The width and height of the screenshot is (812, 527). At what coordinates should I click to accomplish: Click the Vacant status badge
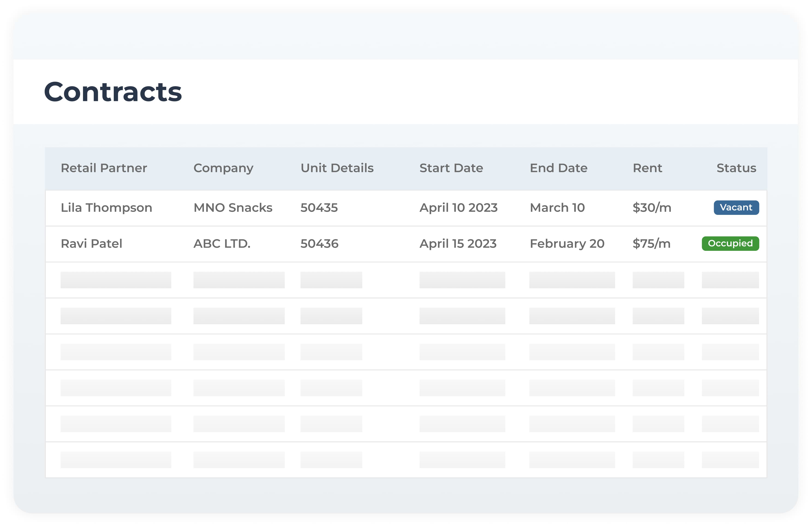click(x=736, y=208)
